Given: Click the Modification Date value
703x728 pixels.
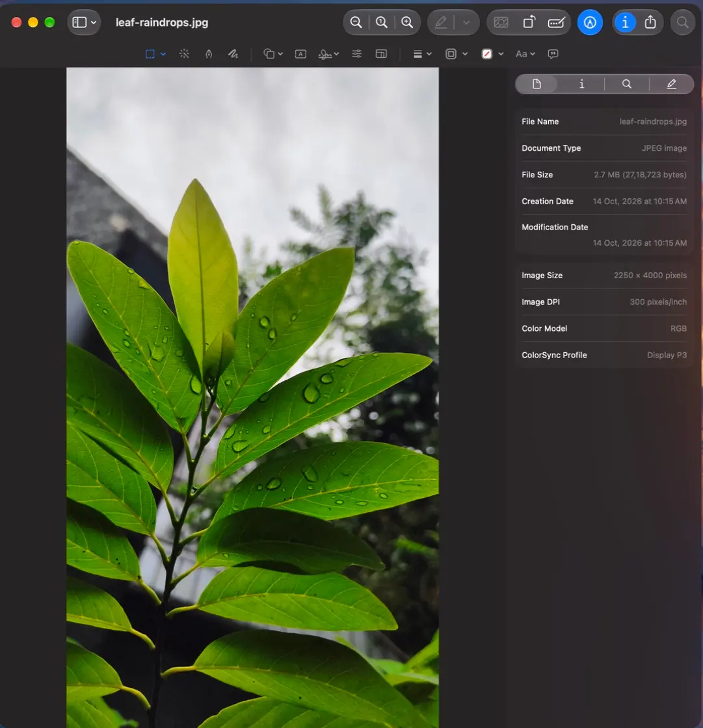Looking at the screenshot, I should 639,243.
